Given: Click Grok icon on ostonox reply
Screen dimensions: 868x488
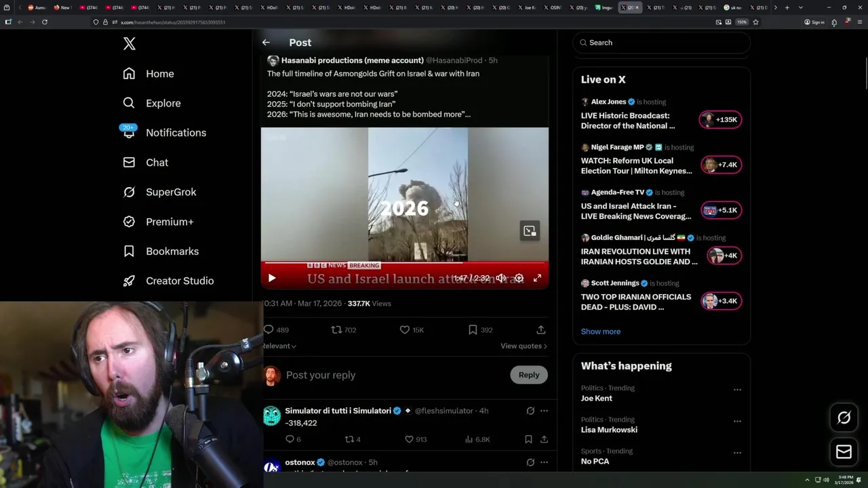Looking at the screenshot, I should point(530,462).
